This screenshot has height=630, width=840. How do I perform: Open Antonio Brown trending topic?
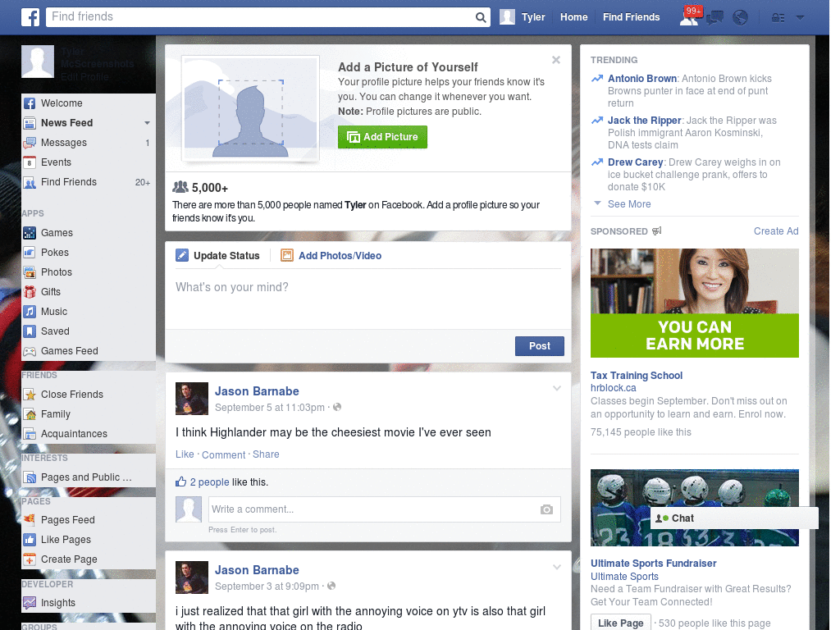pyautogui.click(x=642, y=79)
